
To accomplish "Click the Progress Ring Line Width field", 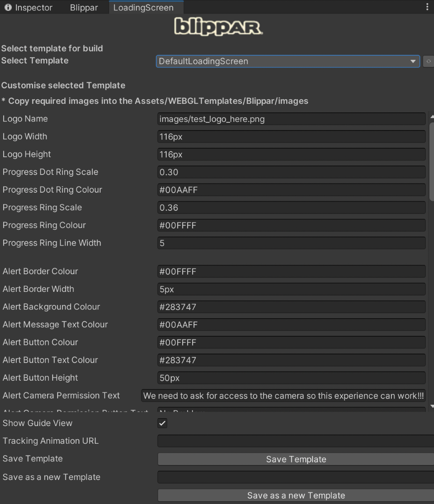I will [291, 243].
